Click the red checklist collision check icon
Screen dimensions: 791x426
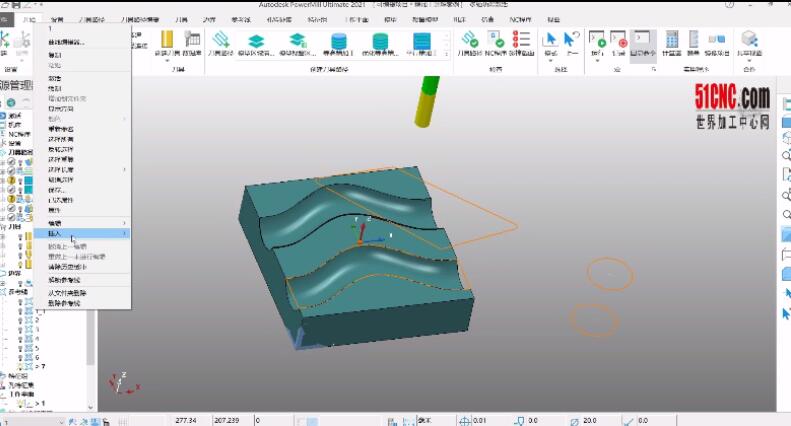[x=521, y=40]
